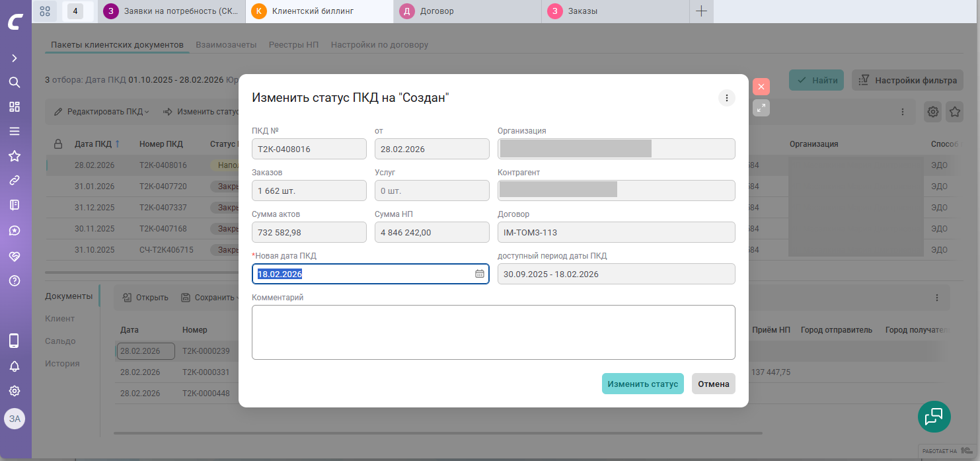Select the Пакеты клиентских документов subtab
980x461 pixels.
click(117, 45)
